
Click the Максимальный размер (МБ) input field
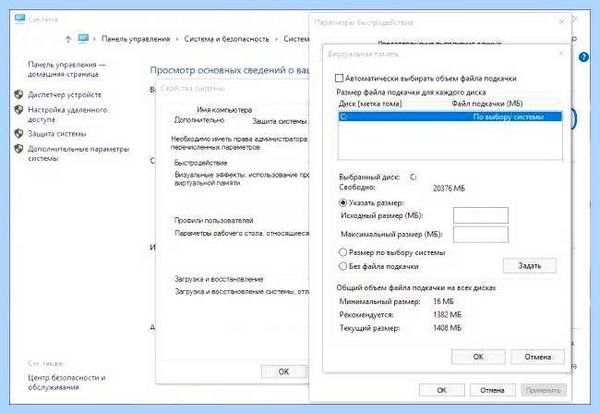click(x=481, y=234)
